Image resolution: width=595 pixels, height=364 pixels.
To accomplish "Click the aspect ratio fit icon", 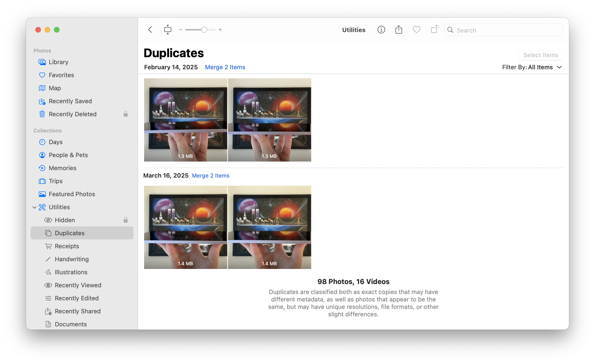I will tap(168, 30).
